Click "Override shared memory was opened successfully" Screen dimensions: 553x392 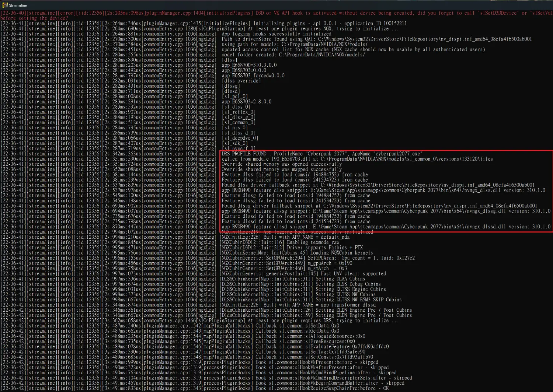[282, 164]
